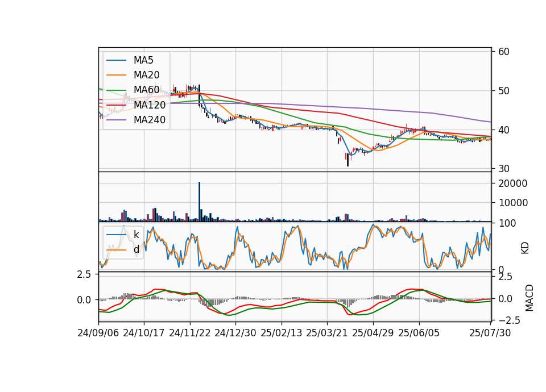
Task: Click the 10000 volume axis label
Action: click(x=512, y=203)
